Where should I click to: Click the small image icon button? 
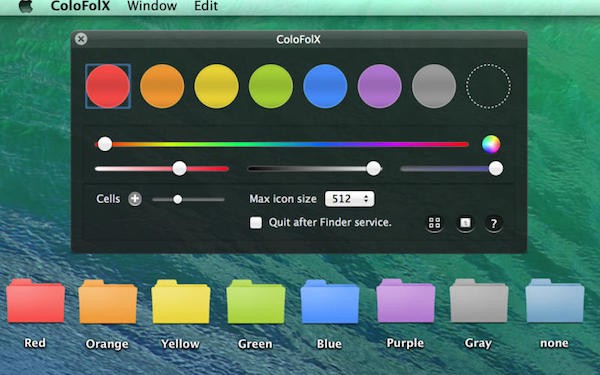[465, 223]
